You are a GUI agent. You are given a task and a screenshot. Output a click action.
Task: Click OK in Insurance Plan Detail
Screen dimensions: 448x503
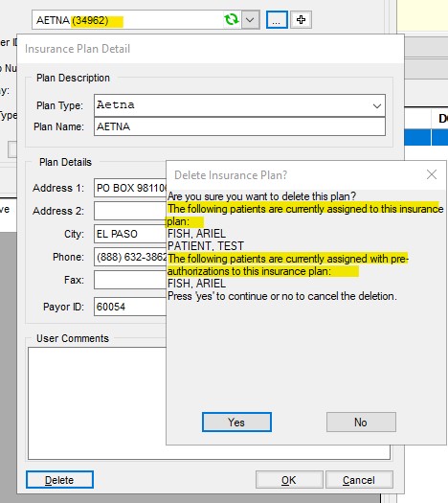(289, 480)
